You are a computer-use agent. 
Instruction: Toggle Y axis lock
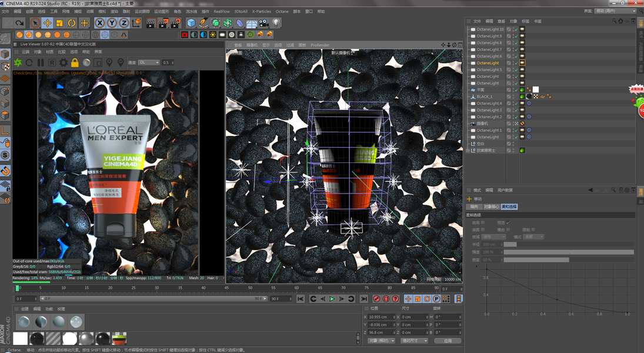[112, 23]
